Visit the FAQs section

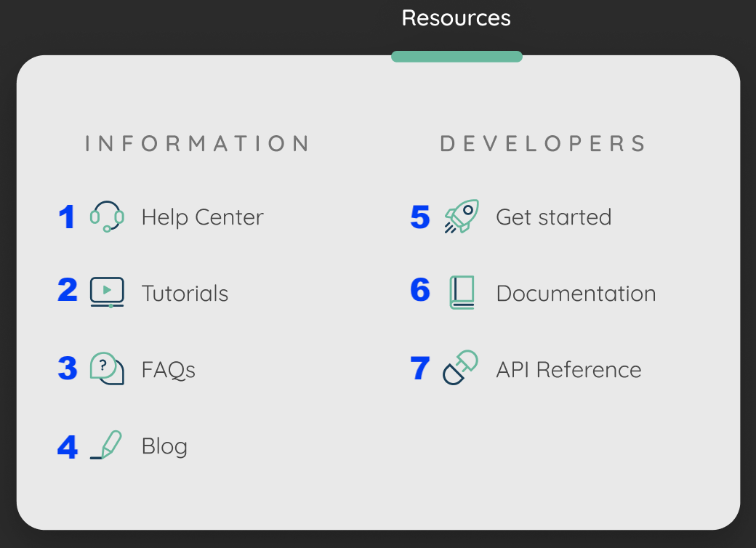tap(169, 369)
